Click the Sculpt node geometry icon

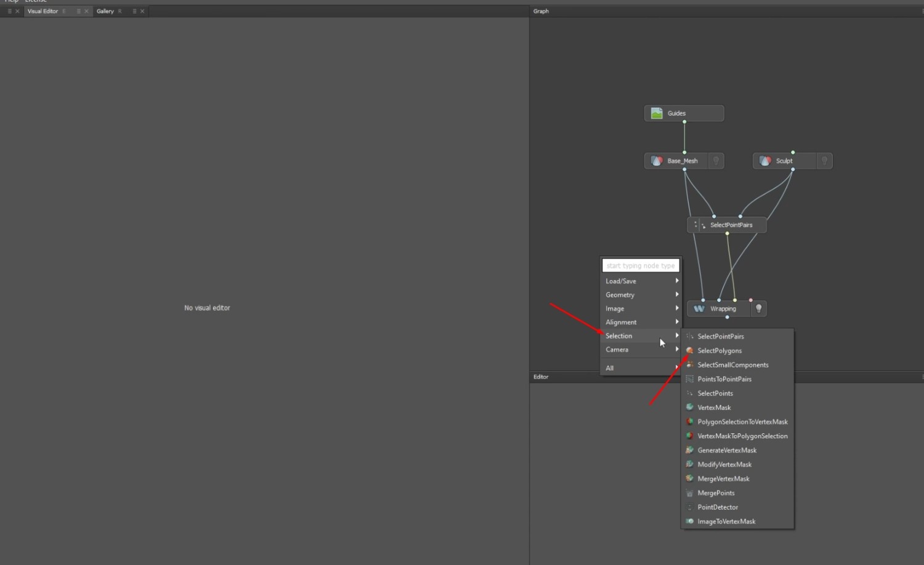[765, 161]
